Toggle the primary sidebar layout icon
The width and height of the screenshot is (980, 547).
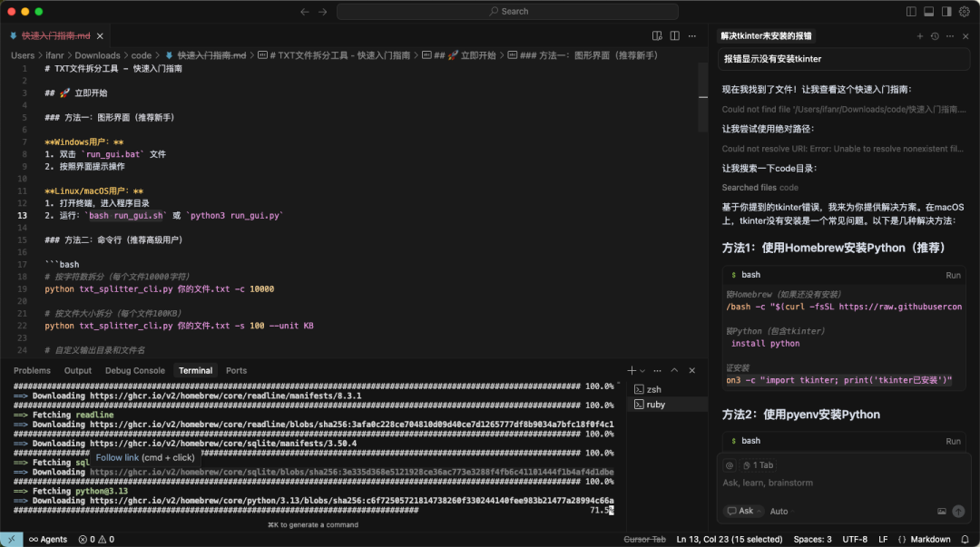pyautogui.click(x=911, y=11)
